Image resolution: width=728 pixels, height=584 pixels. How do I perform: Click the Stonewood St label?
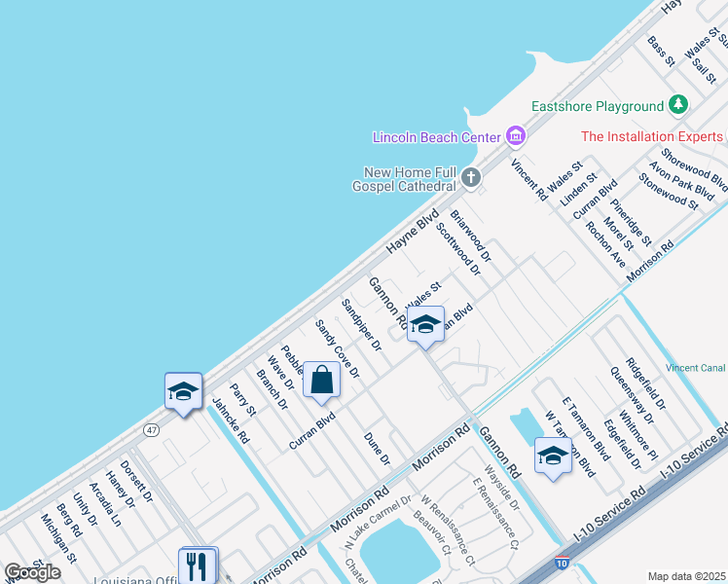[x=668, y=192]
